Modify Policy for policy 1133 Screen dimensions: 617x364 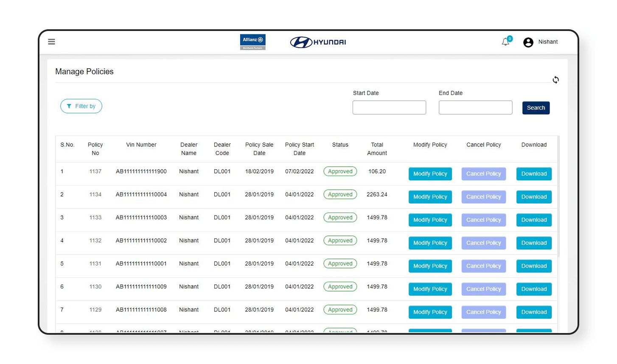click(x=430, y=220)
